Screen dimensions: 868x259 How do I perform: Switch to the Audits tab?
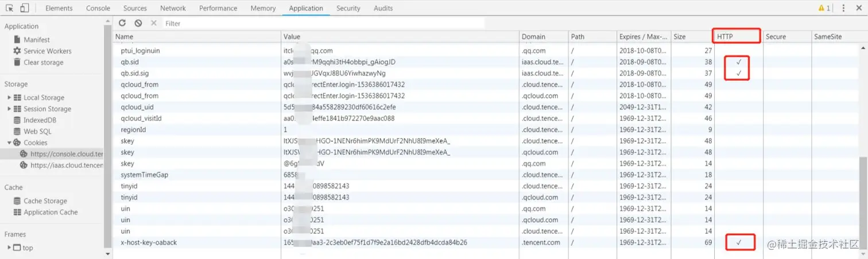[383, 8]
